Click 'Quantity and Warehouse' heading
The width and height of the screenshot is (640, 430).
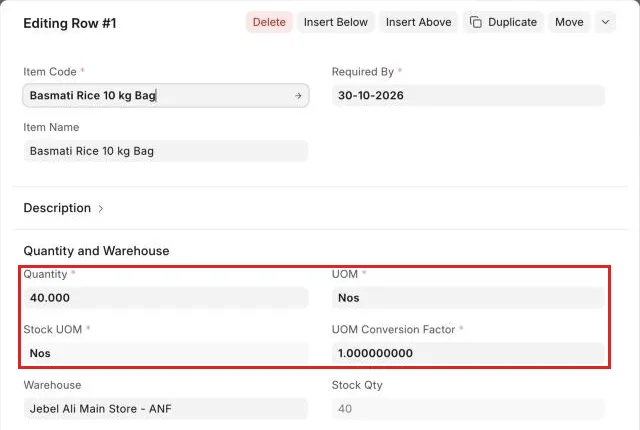(x=96, y=251)
